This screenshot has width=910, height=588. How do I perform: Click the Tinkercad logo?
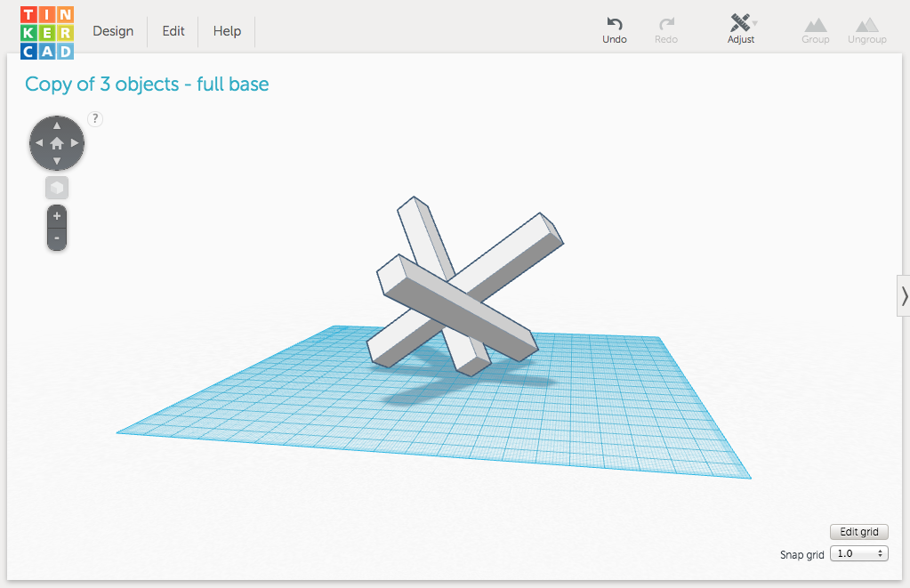point(47,33)
